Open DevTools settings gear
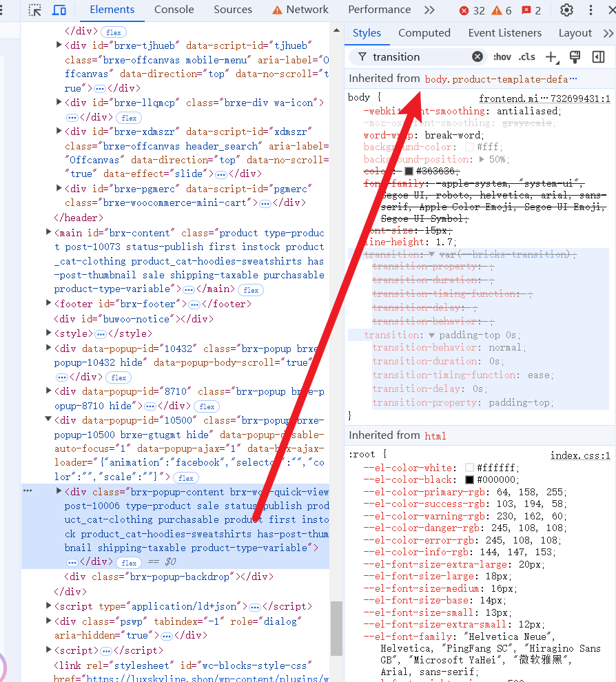 tap(566, 10)
